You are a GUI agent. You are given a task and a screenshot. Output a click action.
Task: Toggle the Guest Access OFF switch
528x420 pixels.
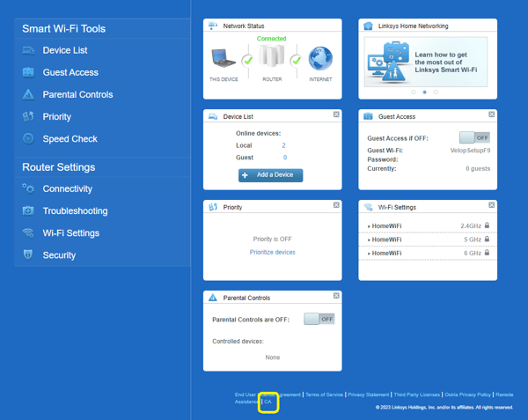475,137
